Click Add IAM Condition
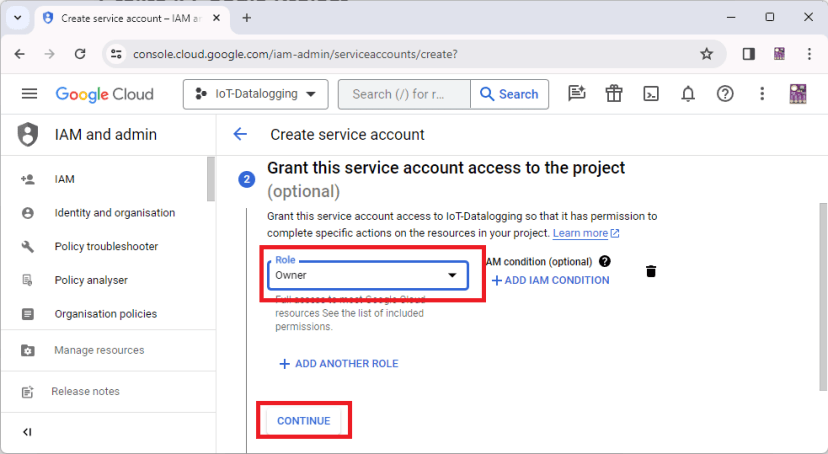828x454 pixels. click(550, 280)
